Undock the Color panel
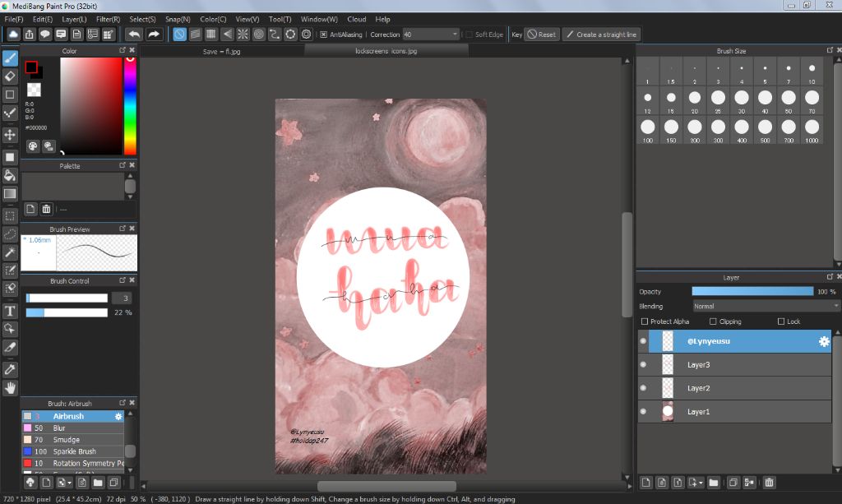 coord(123,50)
